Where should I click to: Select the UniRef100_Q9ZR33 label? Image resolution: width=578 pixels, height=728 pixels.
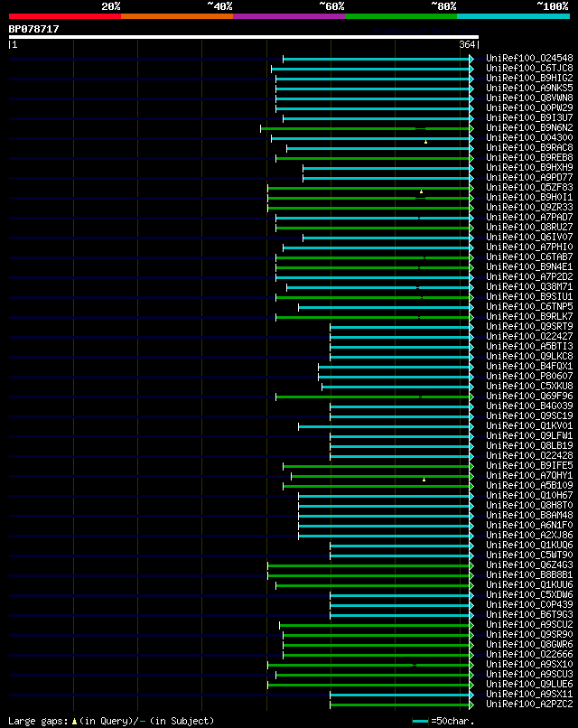(529, 207)
